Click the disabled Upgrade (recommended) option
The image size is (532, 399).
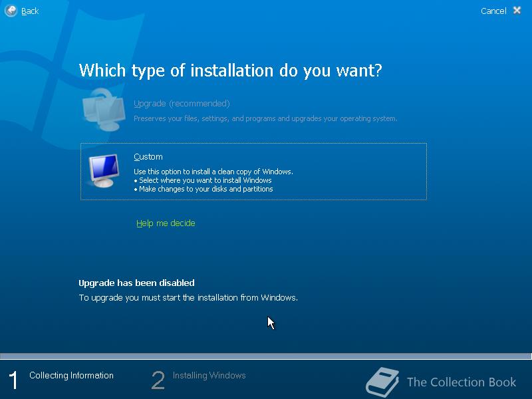coord(182,104)
